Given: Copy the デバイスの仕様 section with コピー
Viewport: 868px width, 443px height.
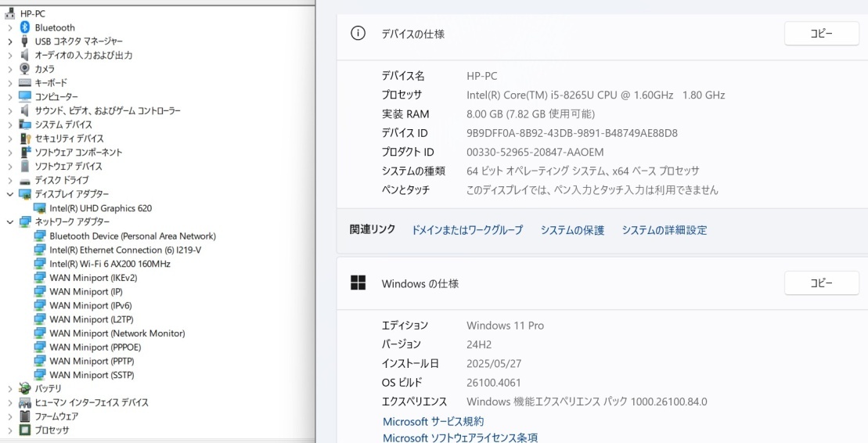Looking at the screenshot, I should click(x=822, y=34).
